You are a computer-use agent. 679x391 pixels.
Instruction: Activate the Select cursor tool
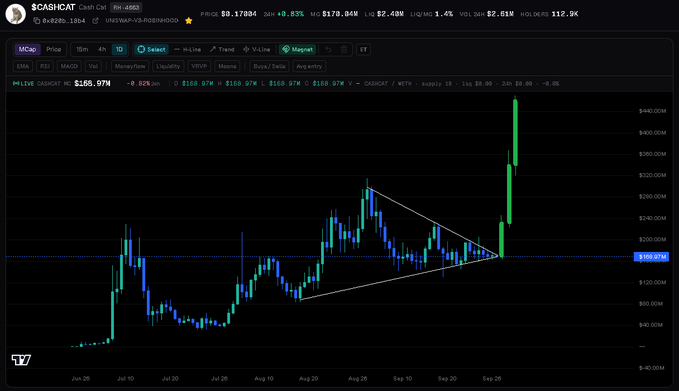pyautogui.click(x=151, y=49)
